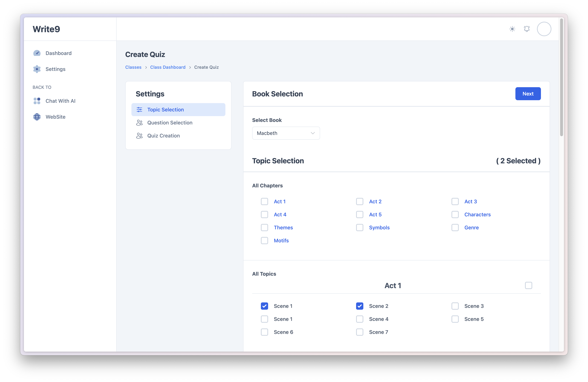Switch to the Quiz Creation step

(163, 135)
